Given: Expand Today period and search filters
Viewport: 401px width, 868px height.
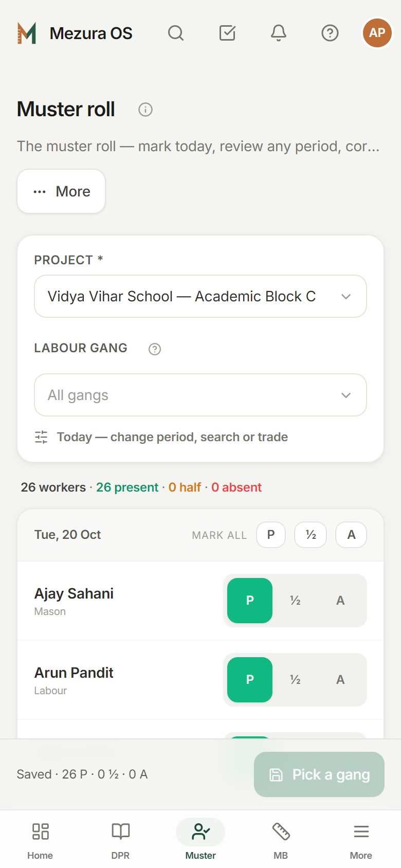Looking at the screenshot, I should 161,437.
